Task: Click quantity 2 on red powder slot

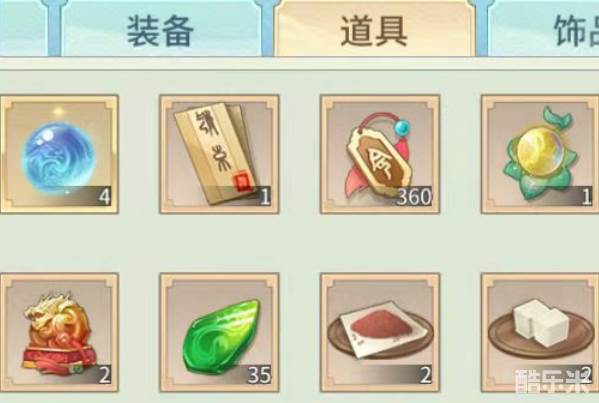Action: [426, 375]
